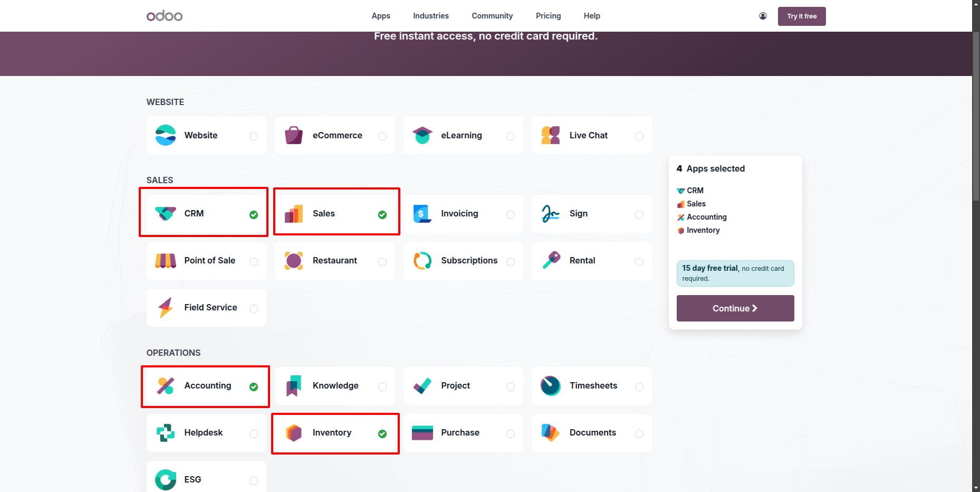Click the Project app label
This screenshot has height=492, width=980.
[x=456, y=385]
